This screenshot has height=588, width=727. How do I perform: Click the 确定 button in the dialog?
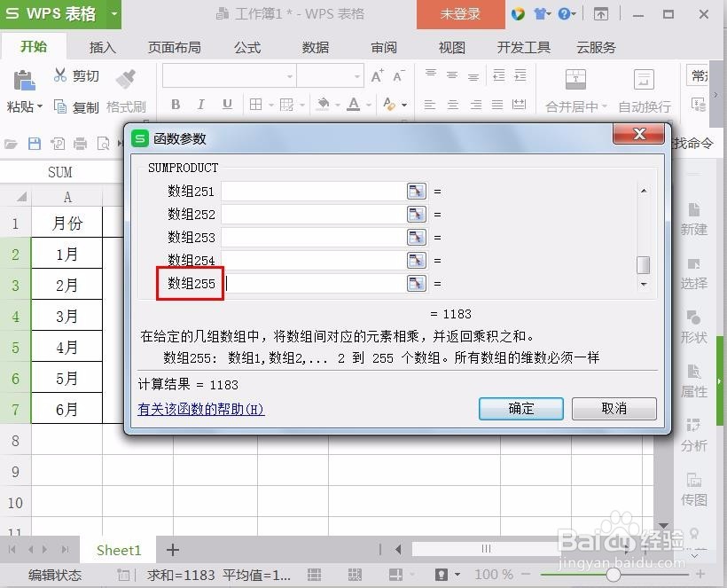point(520,409)
